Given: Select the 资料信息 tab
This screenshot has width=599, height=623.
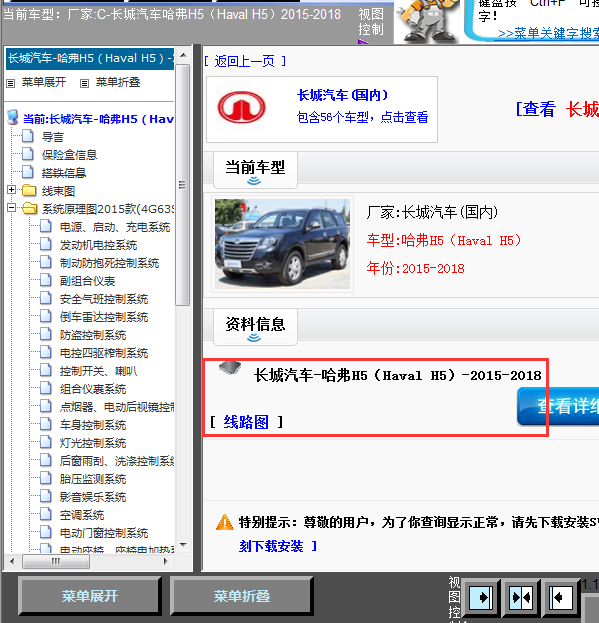Looking at the screenshot, I should click(x=255, y=327).
